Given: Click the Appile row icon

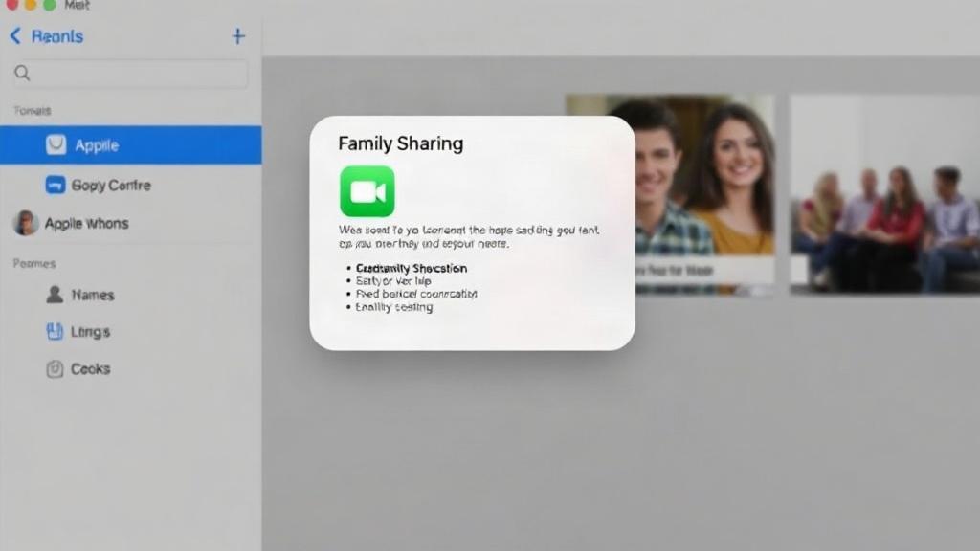Looking at the screenshot, I should click(56, 145).
